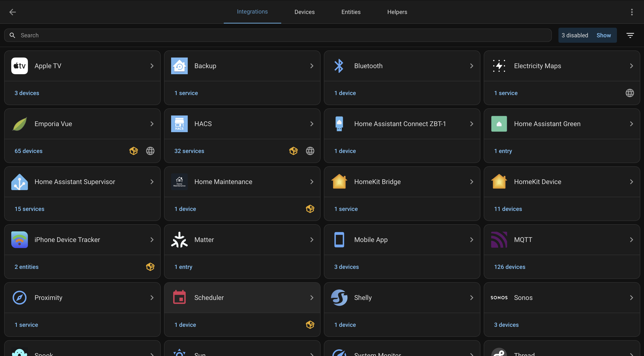Open the 126 devices link under MQTT

(510, 267)
